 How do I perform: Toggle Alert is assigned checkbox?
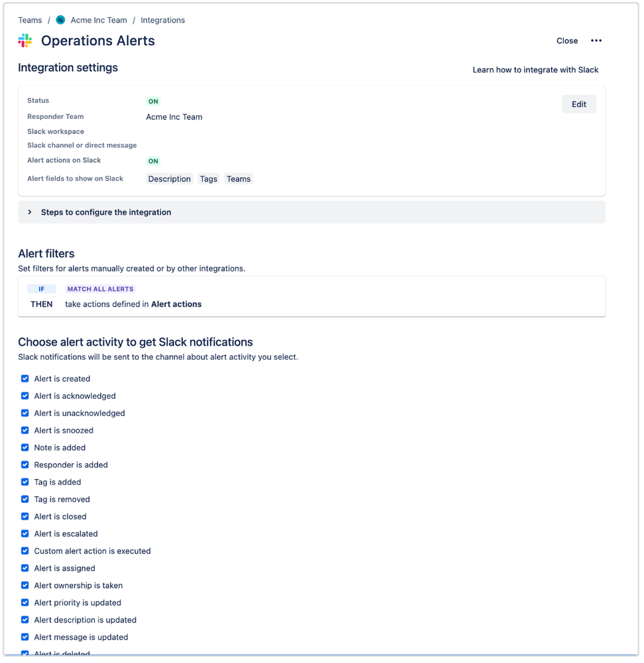(25, 568)
